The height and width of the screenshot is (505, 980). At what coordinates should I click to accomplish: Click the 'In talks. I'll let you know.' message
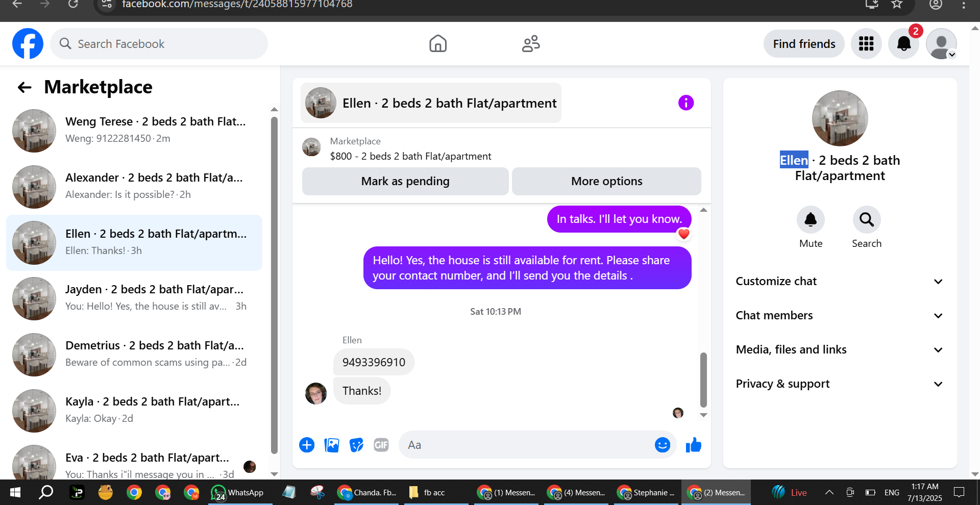[x=619, y=219]
